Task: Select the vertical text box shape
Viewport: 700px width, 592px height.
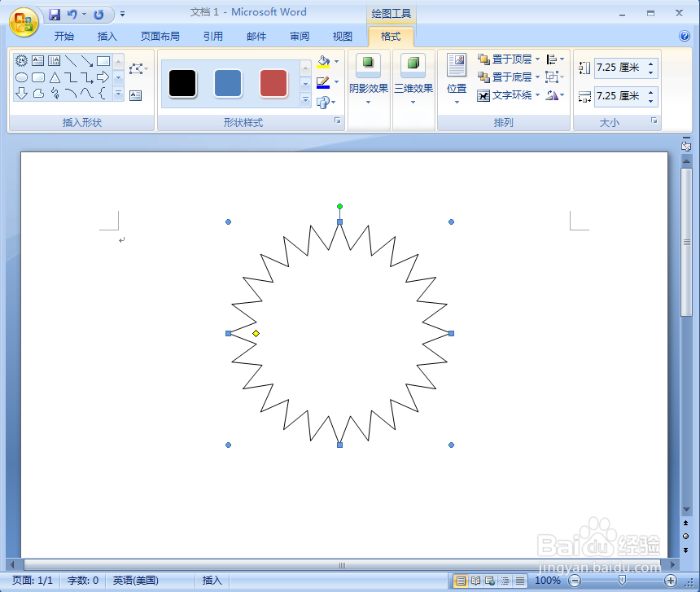Action: [x=54, y=60]
